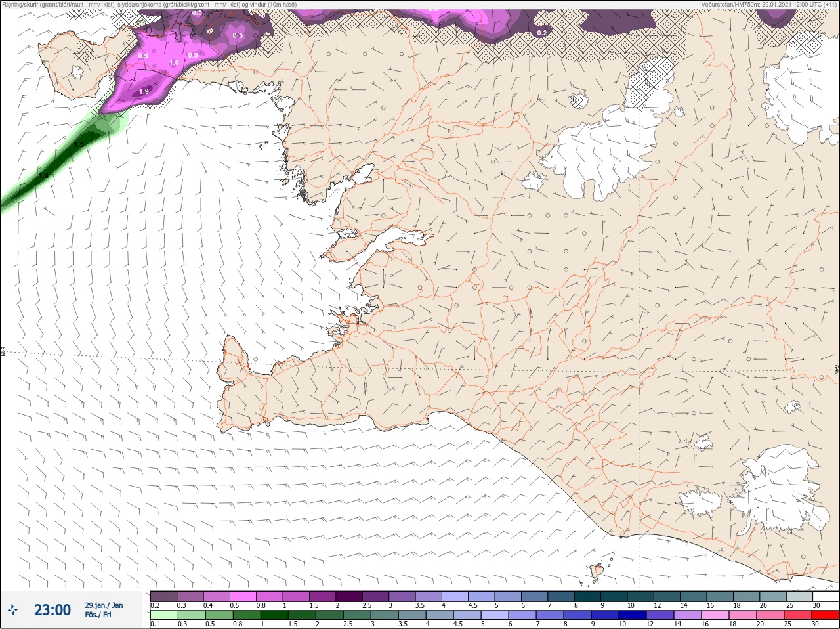Click the '1.4' value in the green rain band
Screen dimensions: 840x629
point(44,176)
